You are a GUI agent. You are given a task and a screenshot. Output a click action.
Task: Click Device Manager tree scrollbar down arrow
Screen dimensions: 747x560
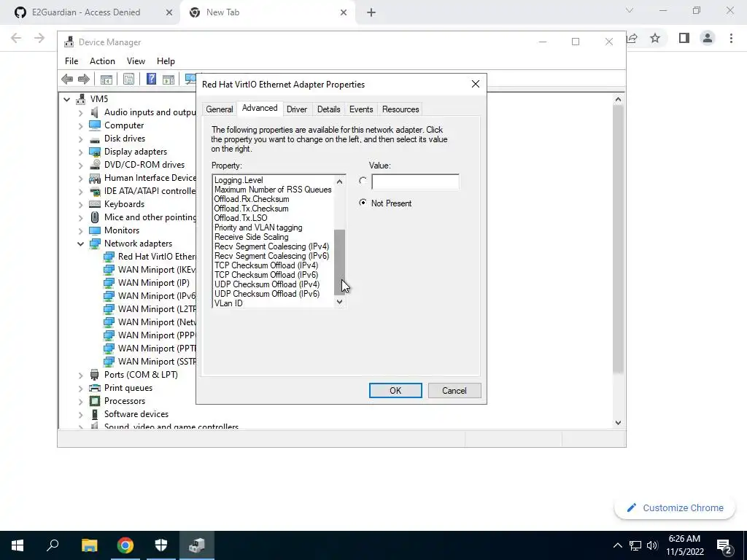618,422
